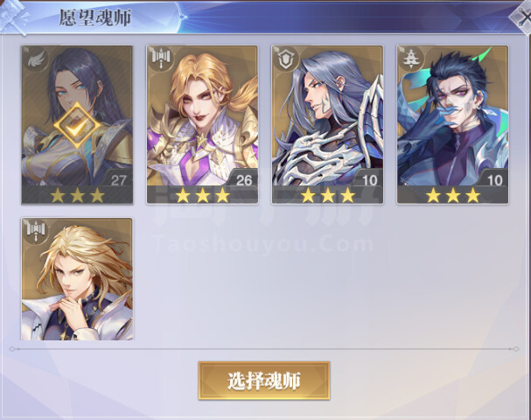Click the three stars under first card

point(77,195)
